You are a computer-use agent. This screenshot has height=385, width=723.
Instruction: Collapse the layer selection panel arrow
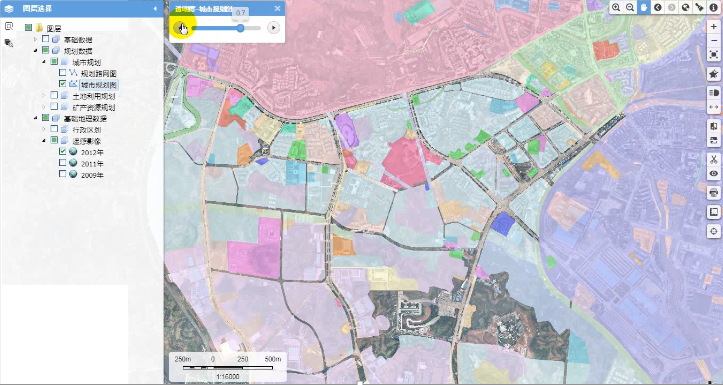coord(155,8)
